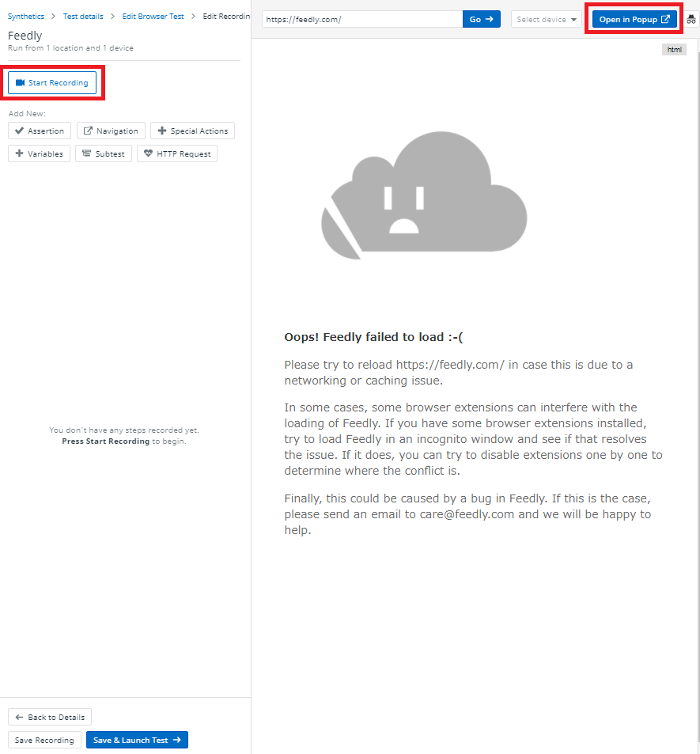
Task: Click the html element tag label
Action: pos(674,50)
